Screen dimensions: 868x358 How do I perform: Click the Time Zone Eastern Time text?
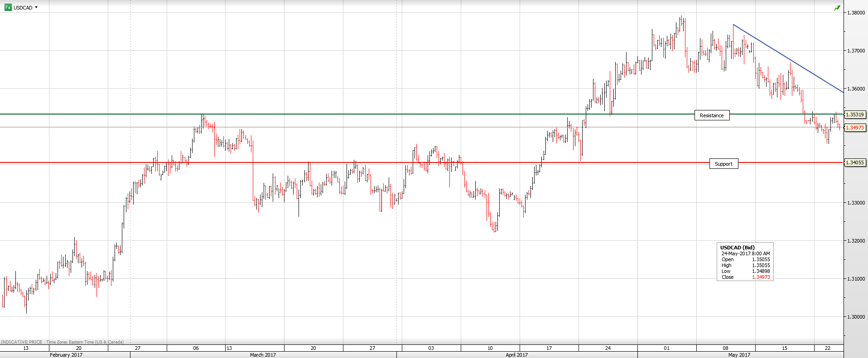[85, 342]
